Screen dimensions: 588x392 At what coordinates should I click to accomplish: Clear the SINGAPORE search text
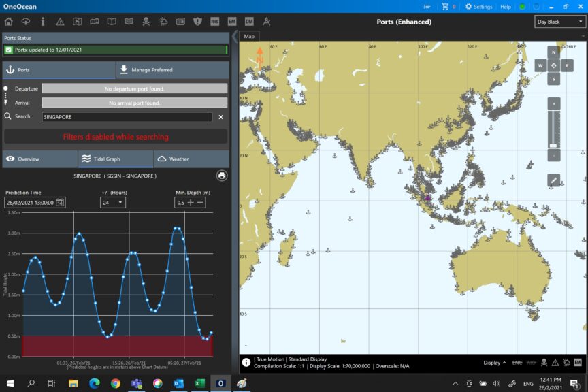click(x=221, y=117)
